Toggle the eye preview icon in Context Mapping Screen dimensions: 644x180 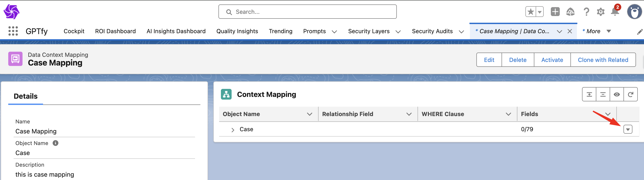tap(617, 94)
